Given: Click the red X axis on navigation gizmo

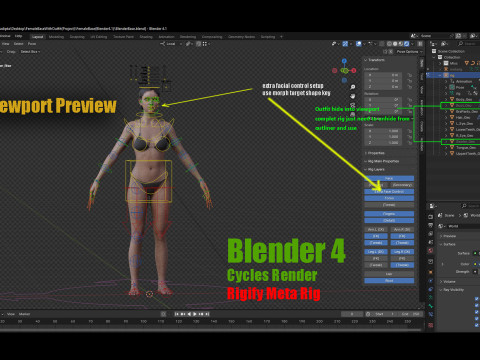Looking at the screenshot, I should (354, 71).
